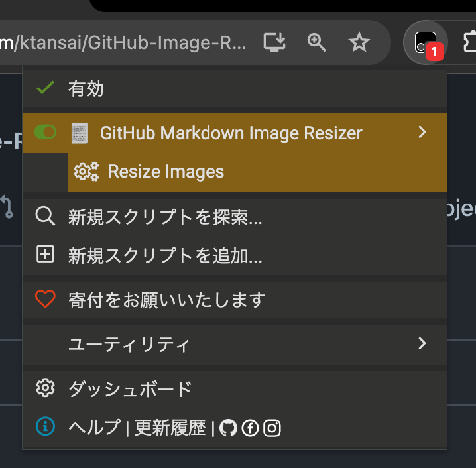476x468 pixels.
Task: Click the script page thumbnail icon
Action: 80,133
